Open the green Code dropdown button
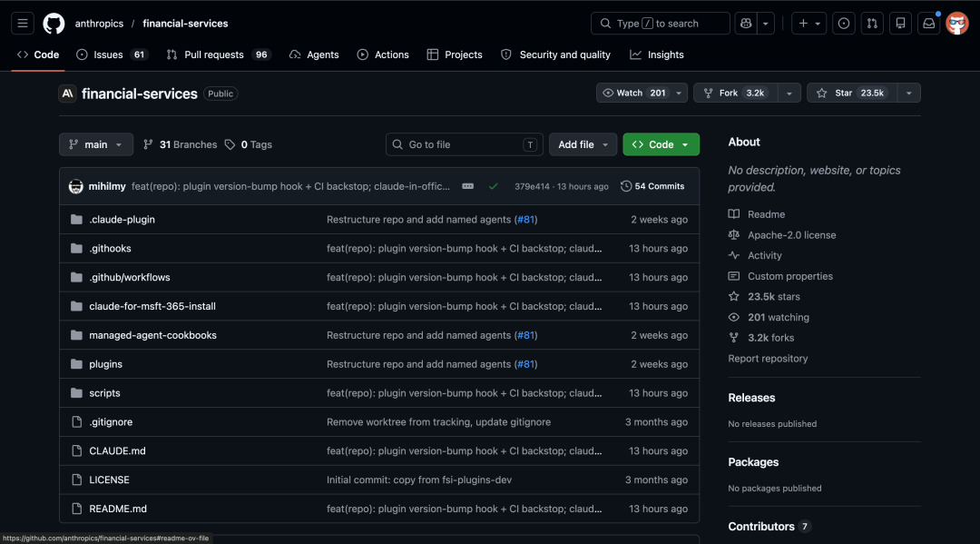The height and width of the screenshot is (544, 980). point(661,144)
